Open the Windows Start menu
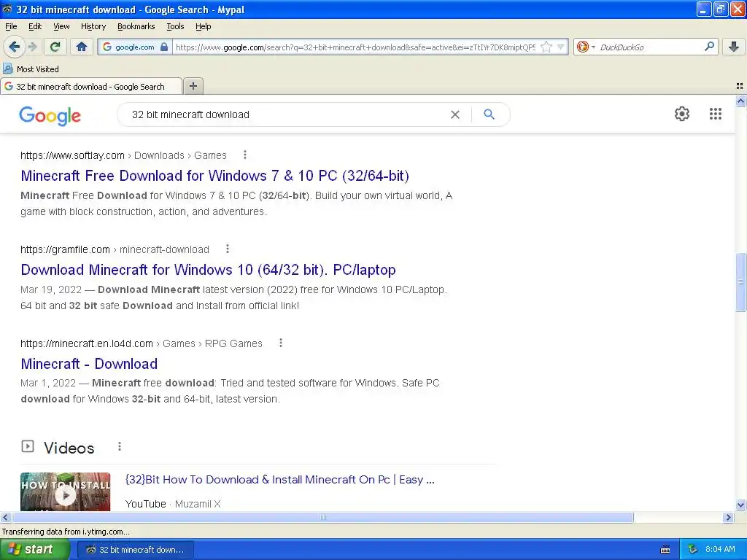The width and height of the screenshot is (747, 560). (35, 550)
